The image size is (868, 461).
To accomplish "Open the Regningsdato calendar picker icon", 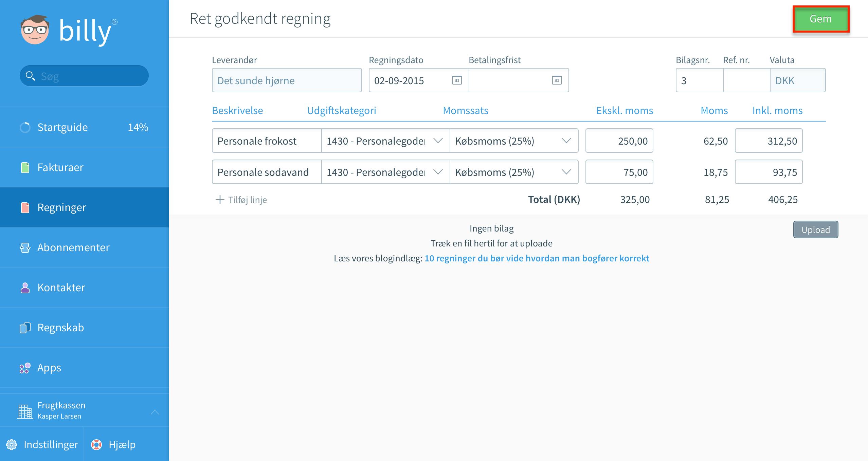I will point(457,80).
